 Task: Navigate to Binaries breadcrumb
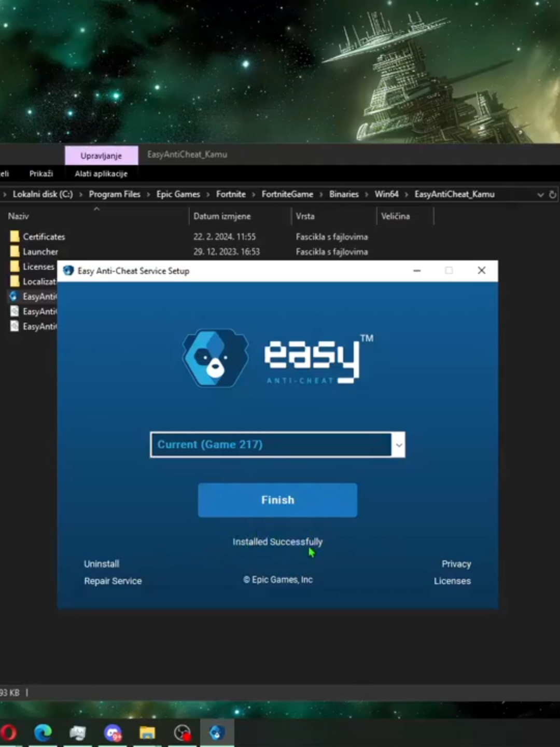click(x=344, y=194)
